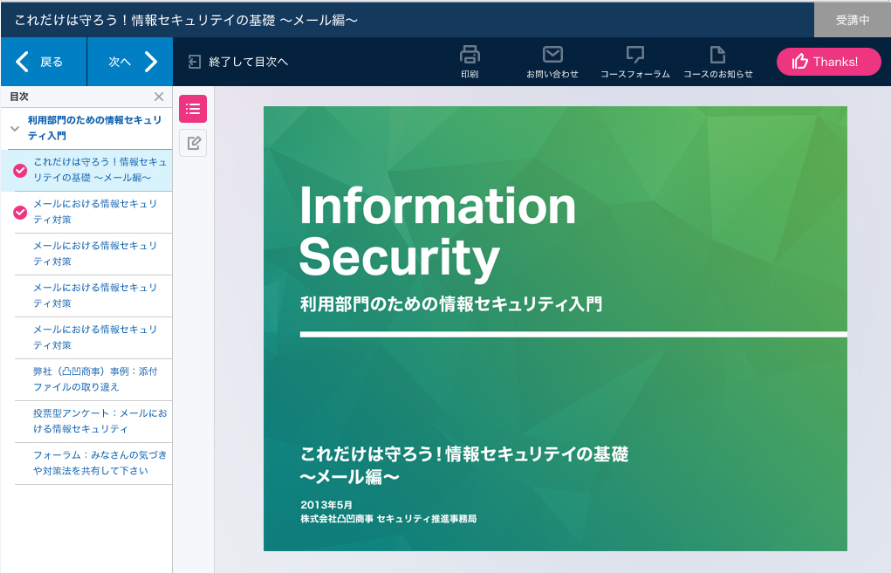891x573 pixels.
Task: Open 弊社（凸凹商事）事例：添付ファイルの取り違え
Action: pos(95,379)
